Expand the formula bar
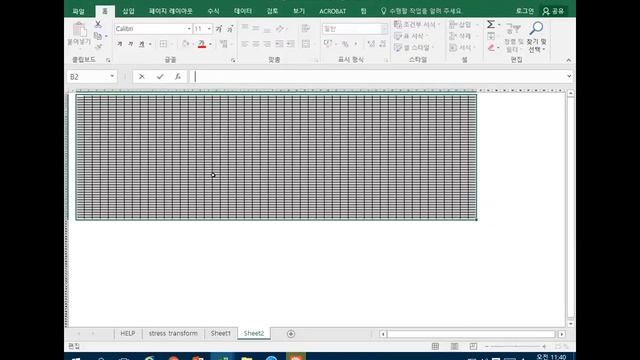640x360 pixels. click(569, 76)
